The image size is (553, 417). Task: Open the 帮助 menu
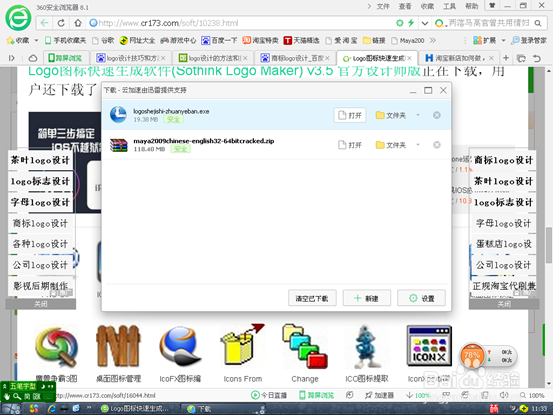point(472,6)
